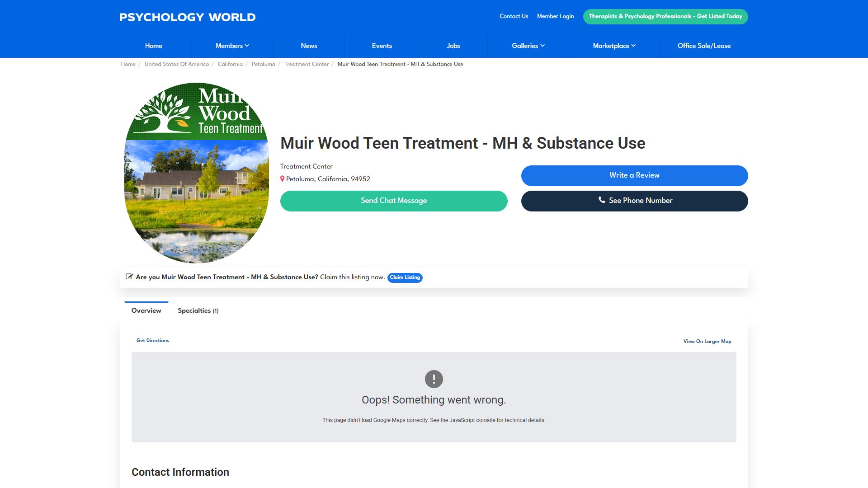Click the Contact Us link

pyautogui.click(x=514, y=16)
